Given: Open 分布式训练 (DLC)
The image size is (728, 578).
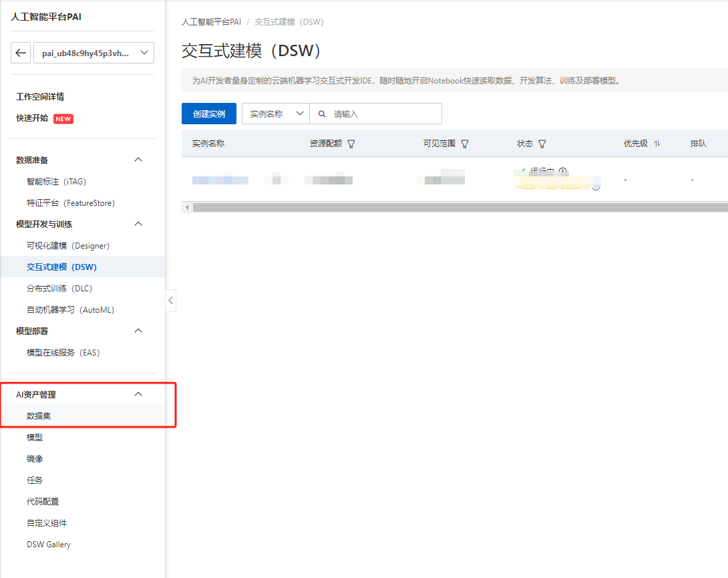Looking at the screenshot, I should click(x=59, y=288).
